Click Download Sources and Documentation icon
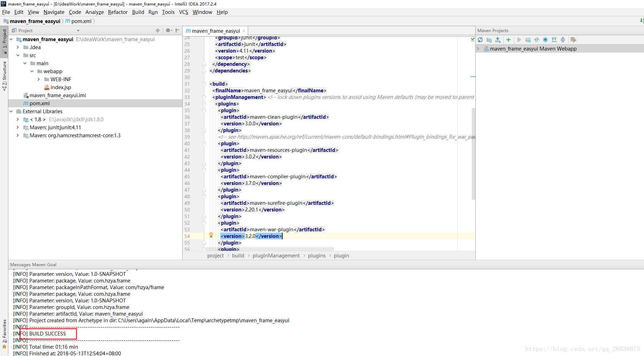The image size is (644, 356). pyautogui.click(x=498, y=40)
